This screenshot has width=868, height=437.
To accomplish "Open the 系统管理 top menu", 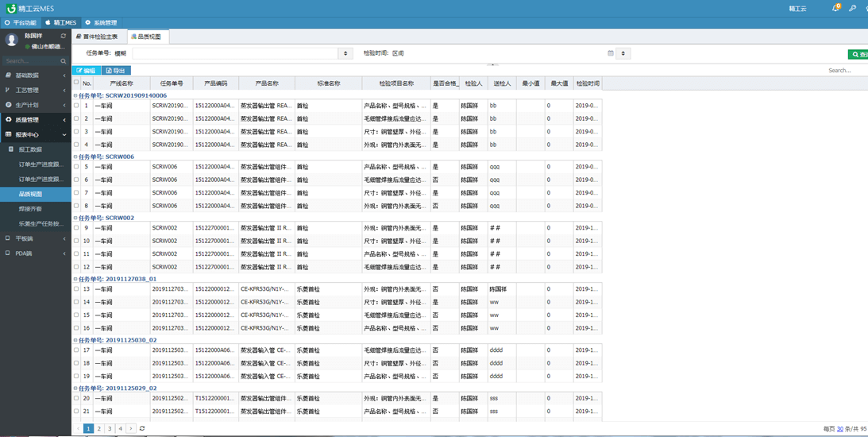I will [x=101, y=23].
